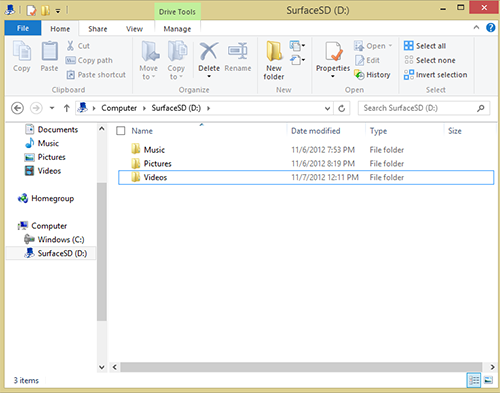Click the Properties icon in quick access toolbar
This screenshot has height=393, width=500.
pos(31,11)
